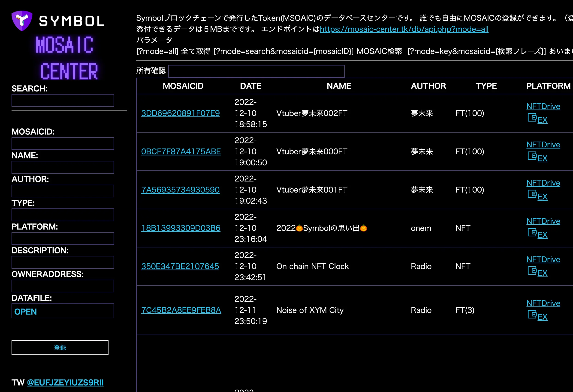Image resolution: width=573 pixels, height=392 pixels.
Task: Open mosaic ID 7C45B2A8EE9FEB8A
Action: (181, 310)
